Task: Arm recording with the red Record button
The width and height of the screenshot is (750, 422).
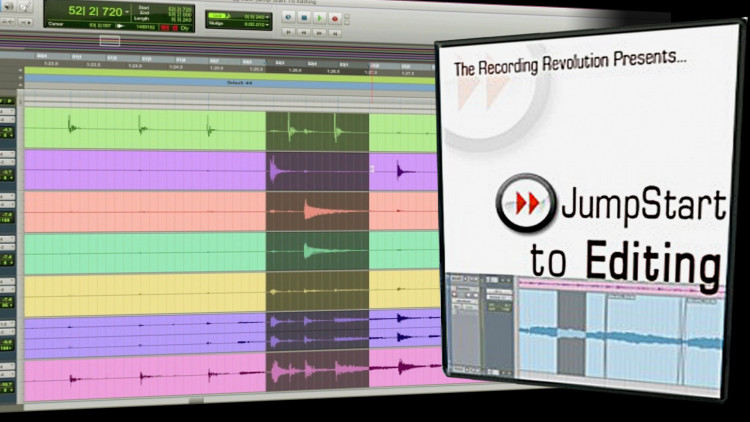Action: click(335, 19)
